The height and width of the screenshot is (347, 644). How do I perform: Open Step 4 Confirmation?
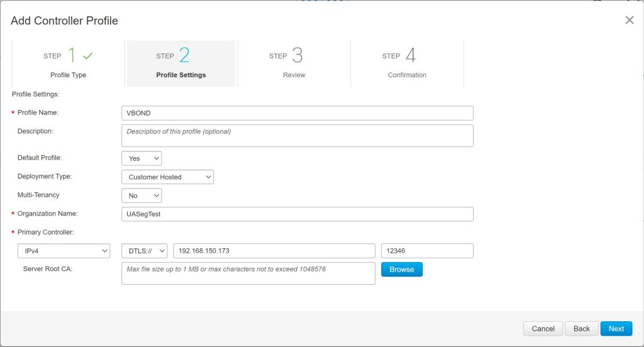click(407, 63)
